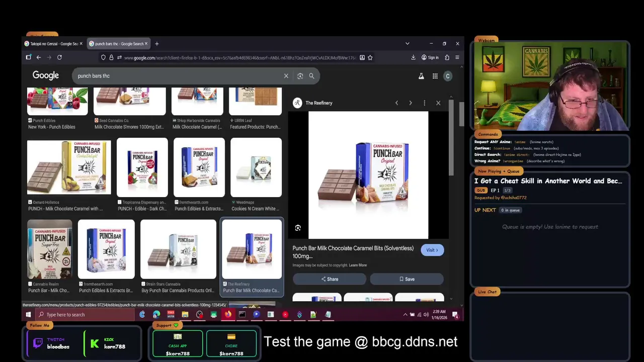
Task: Open the Tropicanna Dispensary dark chocolate thumbnail
Action: pos(142,167)
